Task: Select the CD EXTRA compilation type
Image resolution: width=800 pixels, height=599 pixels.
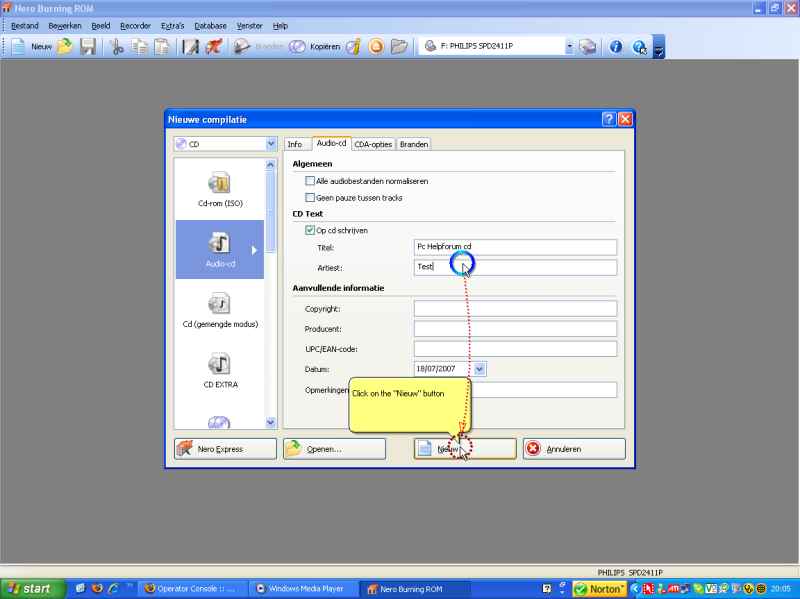Action: [220, 370]
